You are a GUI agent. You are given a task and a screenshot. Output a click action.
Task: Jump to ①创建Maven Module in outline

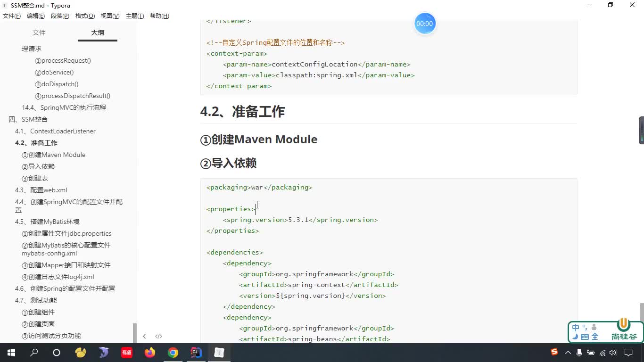coord(54,155)
